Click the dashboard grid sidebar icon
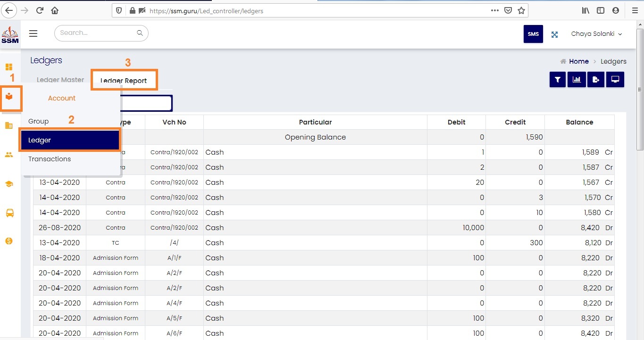644x340 pixels. (9, 67)
